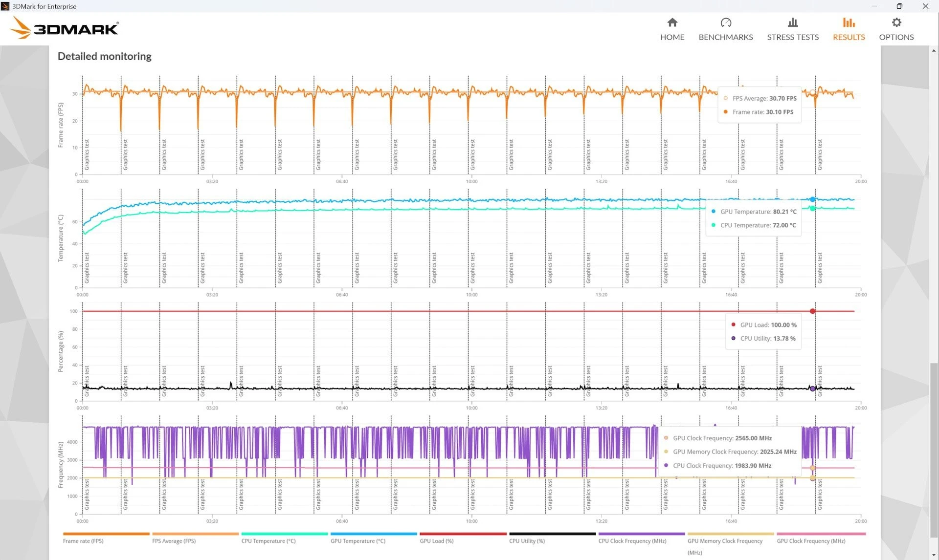Click the CPU Utility (%) legend swatch
Image resolution: width=939 pixels, height=560 pixels.
point(552,534)
